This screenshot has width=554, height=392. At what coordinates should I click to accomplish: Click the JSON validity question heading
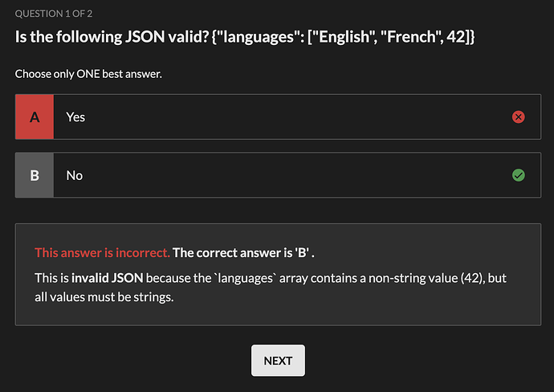click(x=245, y=37)
